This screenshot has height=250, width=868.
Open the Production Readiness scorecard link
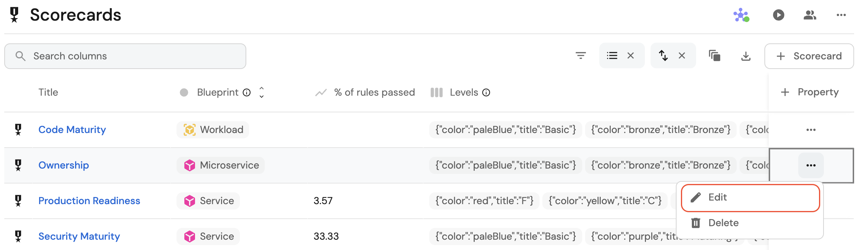pos(89,201)
